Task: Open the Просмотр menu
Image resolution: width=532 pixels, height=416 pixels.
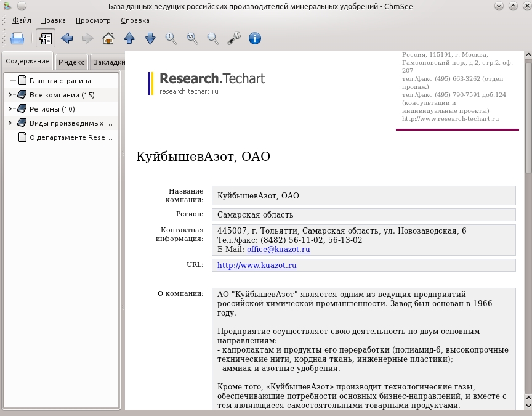Action: point(93,20)
